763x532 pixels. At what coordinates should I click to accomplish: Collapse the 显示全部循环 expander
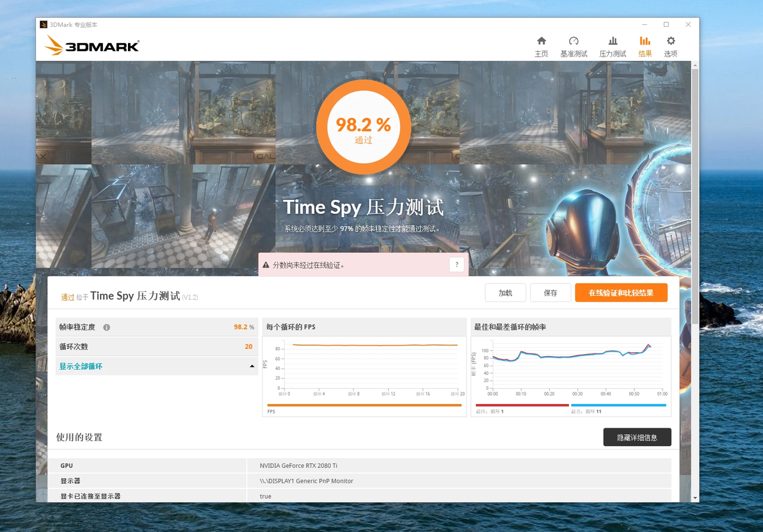coord(252,366)
